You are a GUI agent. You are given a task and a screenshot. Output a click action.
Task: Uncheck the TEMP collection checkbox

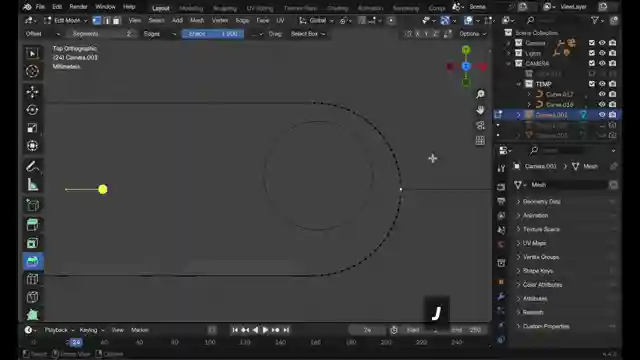pyautogui.click(x=591, y=84)
